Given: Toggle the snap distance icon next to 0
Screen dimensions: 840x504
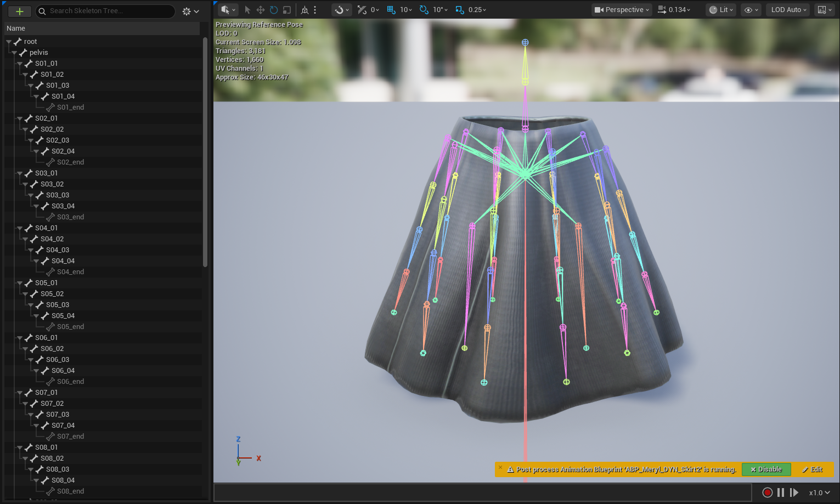Looking at the screenshot, I should (362, 10).
